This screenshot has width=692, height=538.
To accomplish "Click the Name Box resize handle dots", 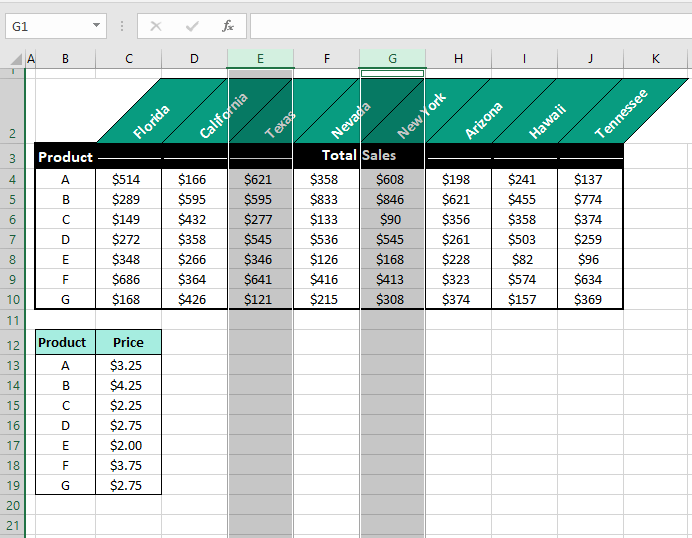I will (x=122, y=26).
